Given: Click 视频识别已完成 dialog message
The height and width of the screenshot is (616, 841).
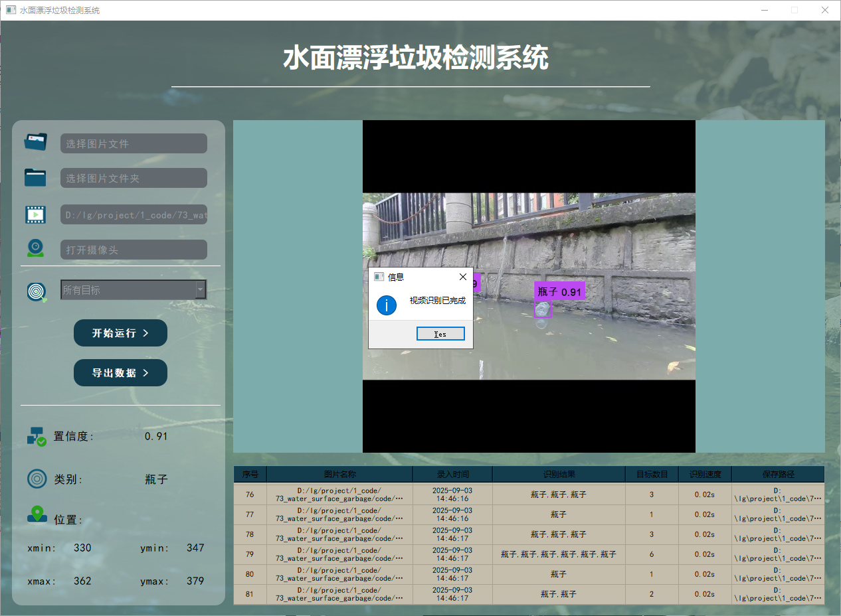Looking at the screenshot, I should (438, 301).
